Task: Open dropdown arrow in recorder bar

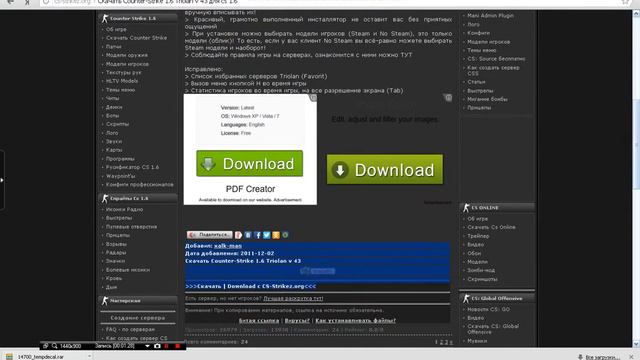Action: 147,346
